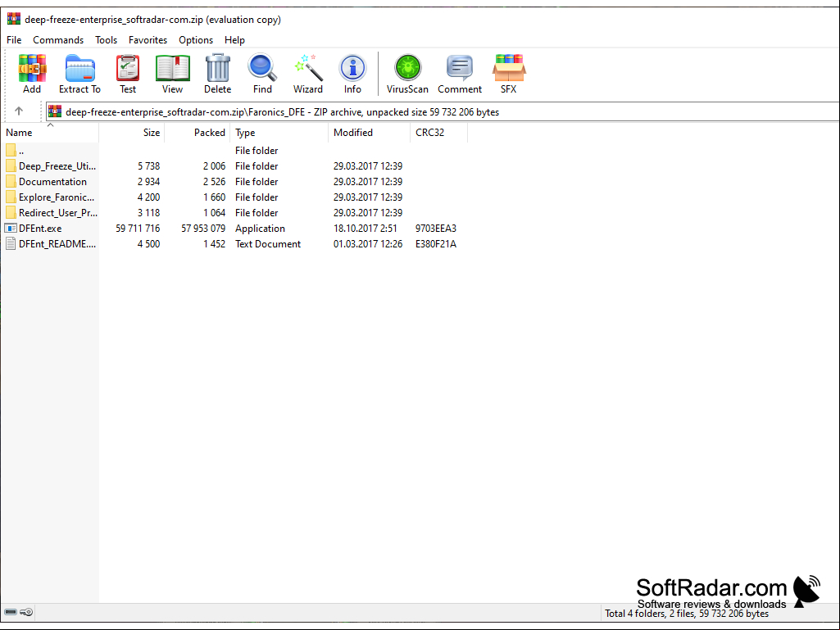The width and height of the screenshot is (840, 630).
Task: Open the archive Comment tool
Action: pyautogui.click(x=460, y=68)
